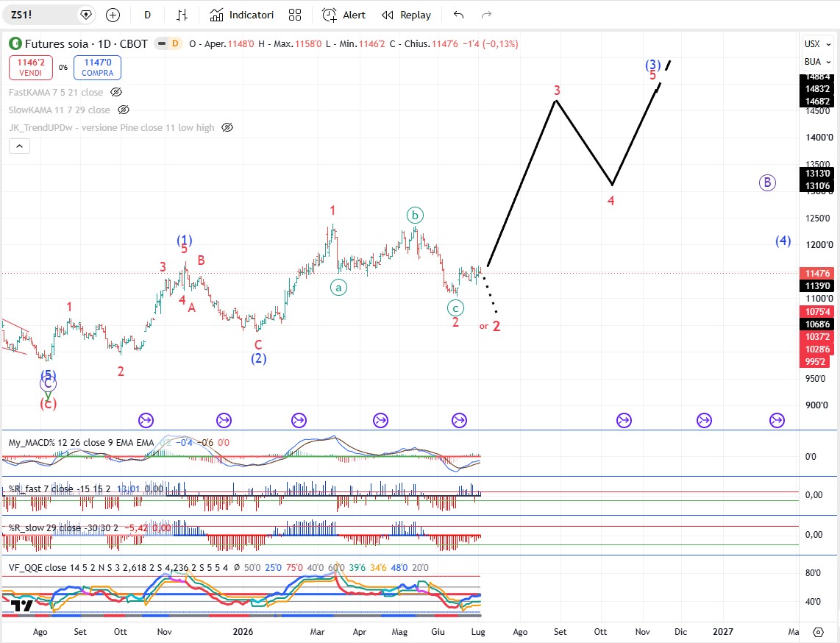The height and width of the screenshot is (643, 840).
Task: Open chart settings gear icon bottom right
Action: point(818,632)
